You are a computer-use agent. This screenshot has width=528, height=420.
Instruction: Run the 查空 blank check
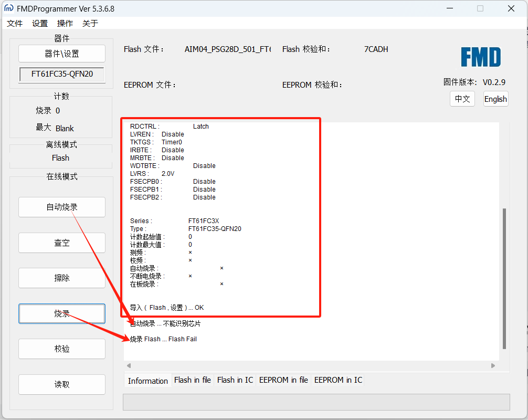tap(62, 243)
